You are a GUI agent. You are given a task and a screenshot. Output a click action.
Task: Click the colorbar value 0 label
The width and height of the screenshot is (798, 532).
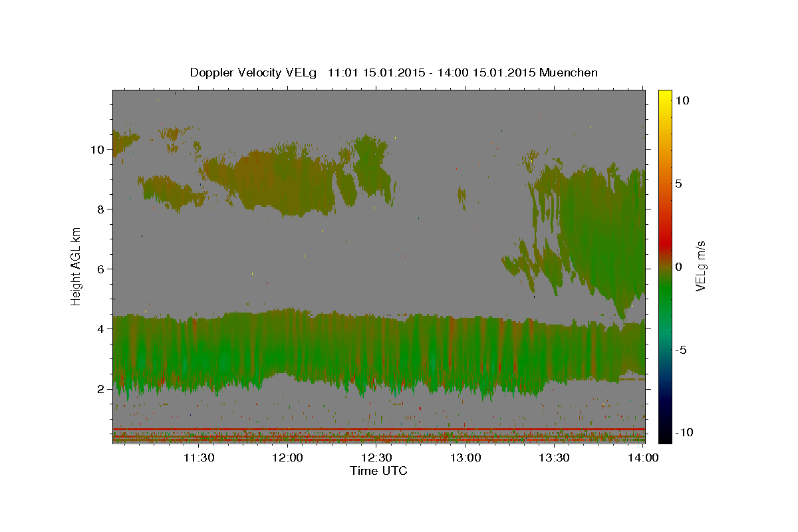pos(679,267)
